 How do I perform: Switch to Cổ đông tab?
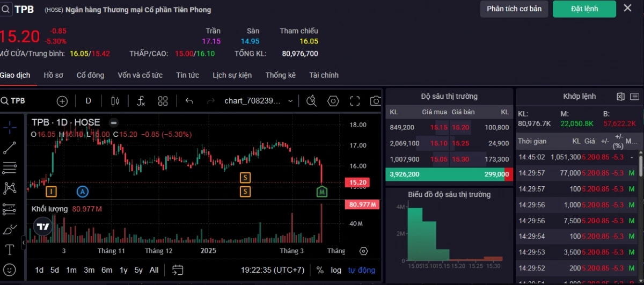click(90, 75)
